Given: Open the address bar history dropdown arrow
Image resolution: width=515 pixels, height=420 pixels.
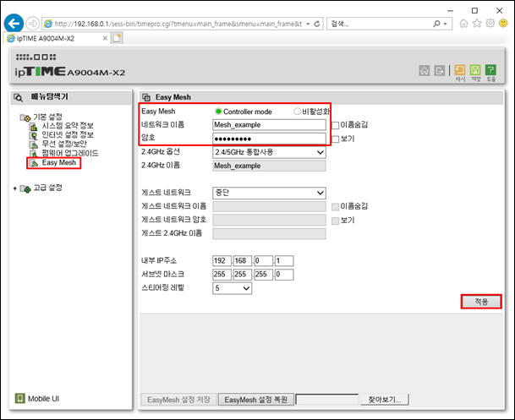Looking at the screenshot, I should (308, 24).
